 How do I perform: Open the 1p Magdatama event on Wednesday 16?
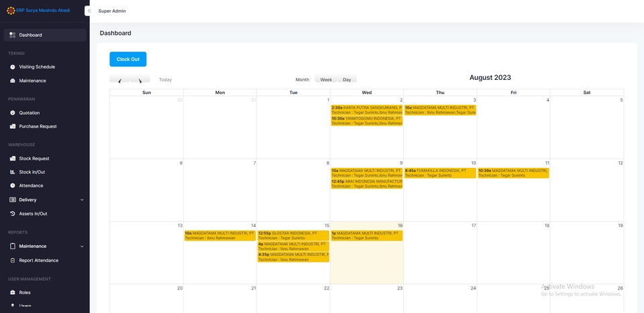pos(367,236)
